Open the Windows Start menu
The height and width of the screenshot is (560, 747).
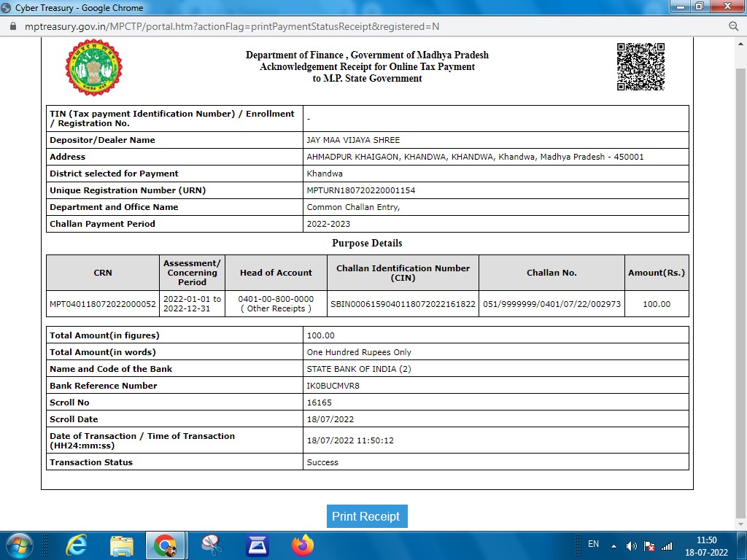pos(18,545)
